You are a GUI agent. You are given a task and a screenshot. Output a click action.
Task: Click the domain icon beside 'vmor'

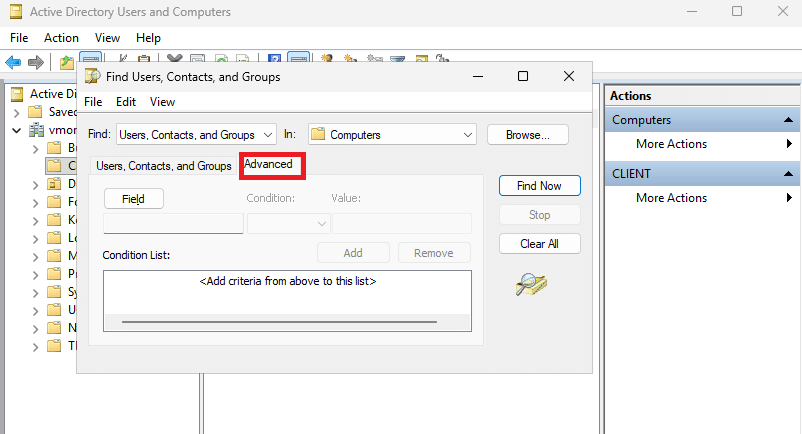pos(36,130)
